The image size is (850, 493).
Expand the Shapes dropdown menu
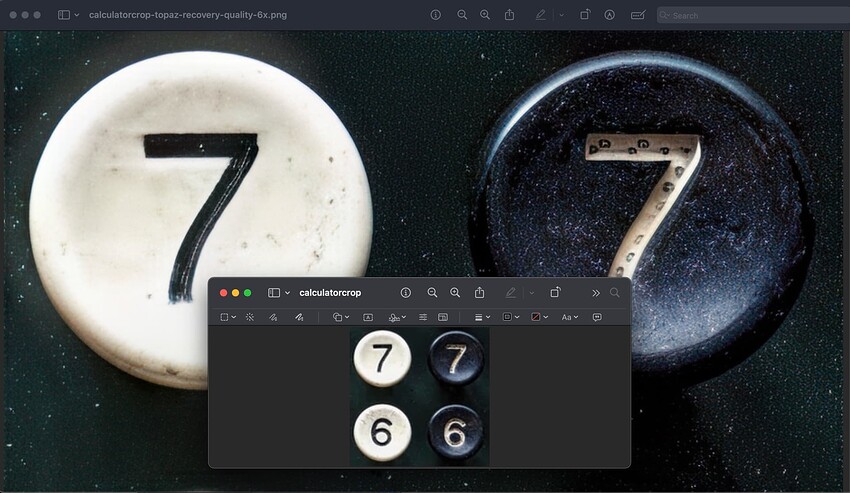(x=341, y=317)
